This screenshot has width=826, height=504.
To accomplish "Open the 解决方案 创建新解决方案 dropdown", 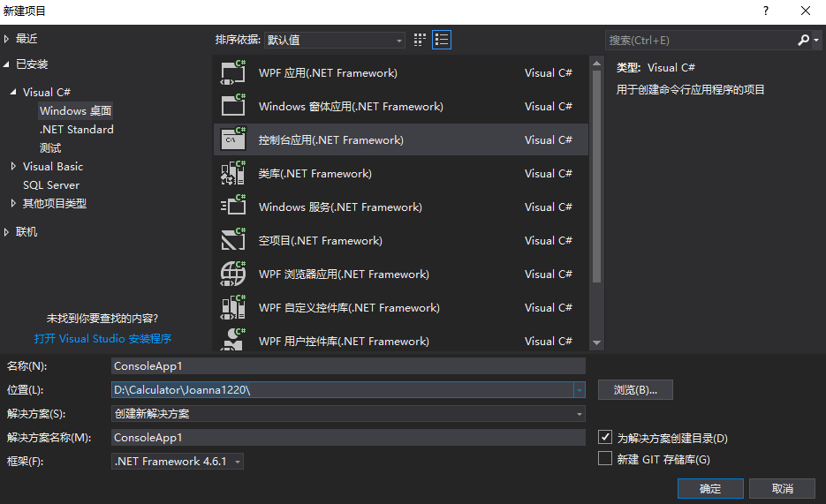I will tap(348, 413).
